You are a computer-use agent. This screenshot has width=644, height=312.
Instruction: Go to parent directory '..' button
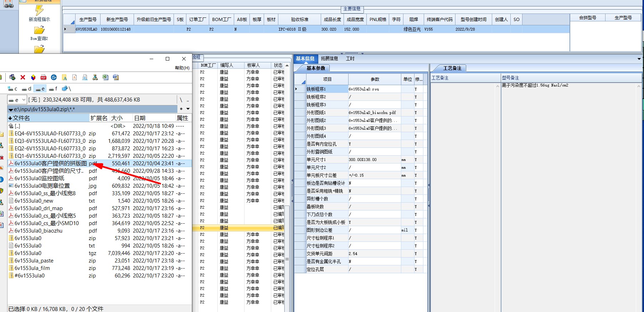tap(188, 100)
